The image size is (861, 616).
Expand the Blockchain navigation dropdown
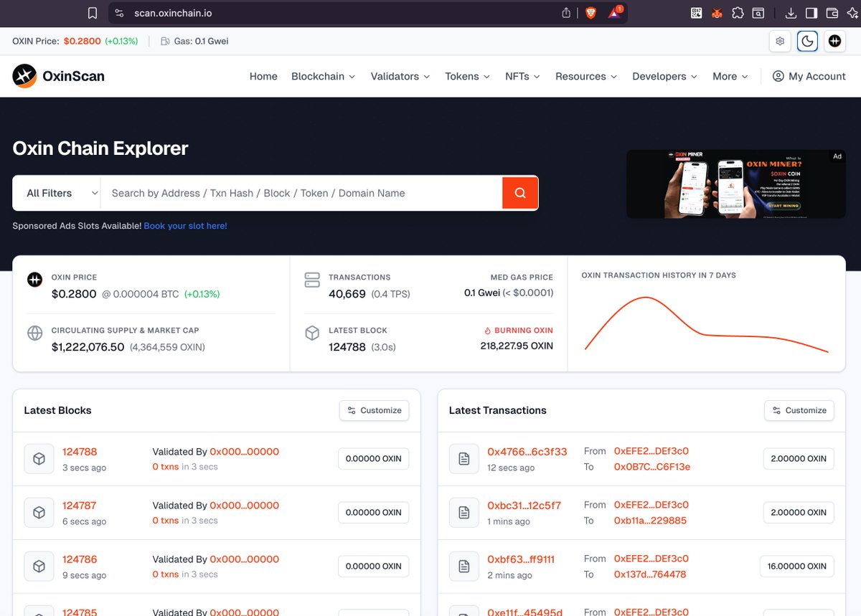point(322,76)
